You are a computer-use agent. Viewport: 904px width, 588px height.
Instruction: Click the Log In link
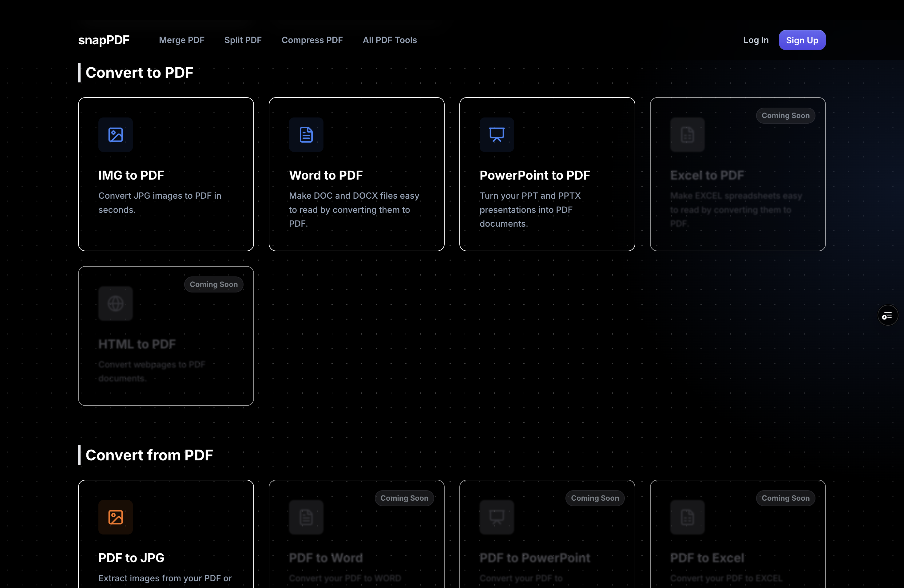tap(756, 40)
